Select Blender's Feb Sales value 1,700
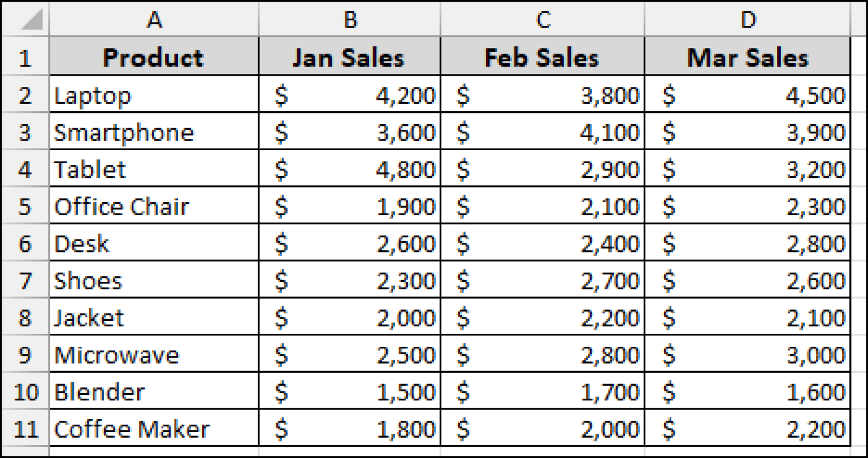The height and width of the screenshot is (458, 868). click(542, 391)
